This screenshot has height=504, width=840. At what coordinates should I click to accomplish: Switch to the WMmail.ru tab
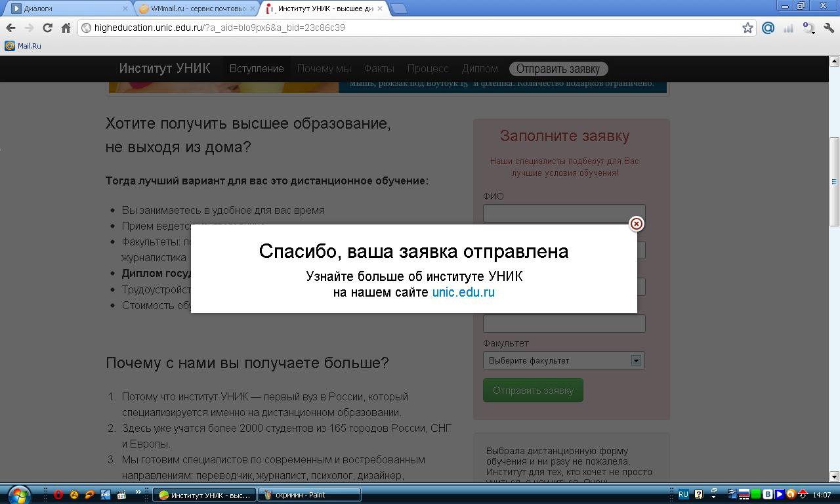[x=197, y=9]
